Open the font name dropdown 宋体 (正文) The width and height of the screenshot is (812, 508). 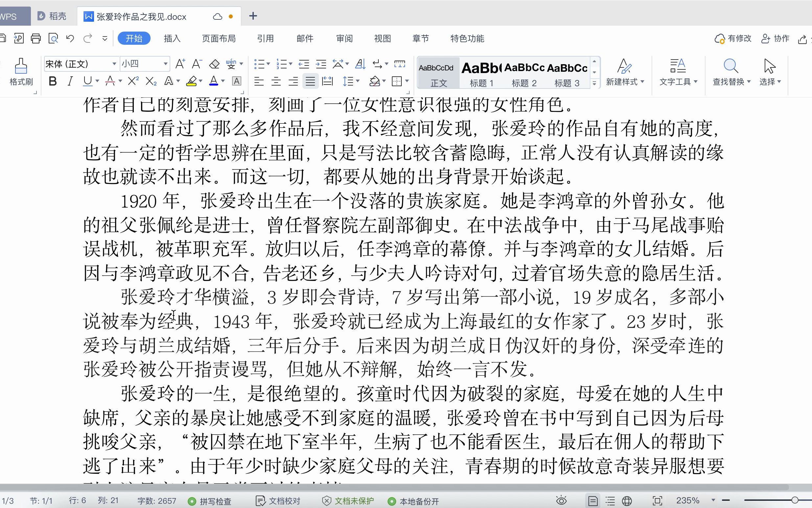coord(114,64)
